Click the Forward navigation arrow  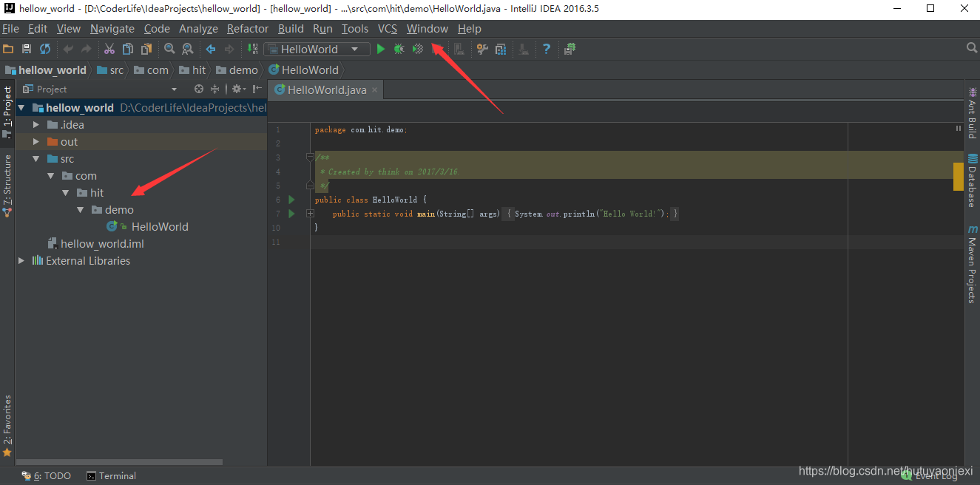pos(229,49)
